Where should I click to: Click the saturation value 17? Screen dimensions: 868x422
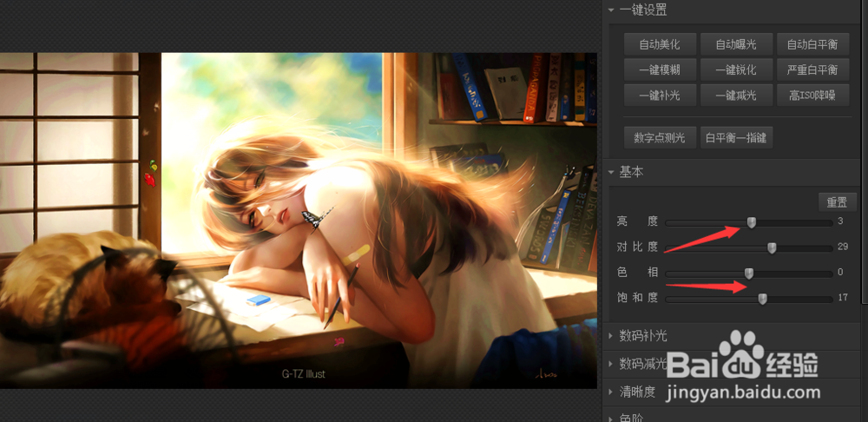pos(843,298)
